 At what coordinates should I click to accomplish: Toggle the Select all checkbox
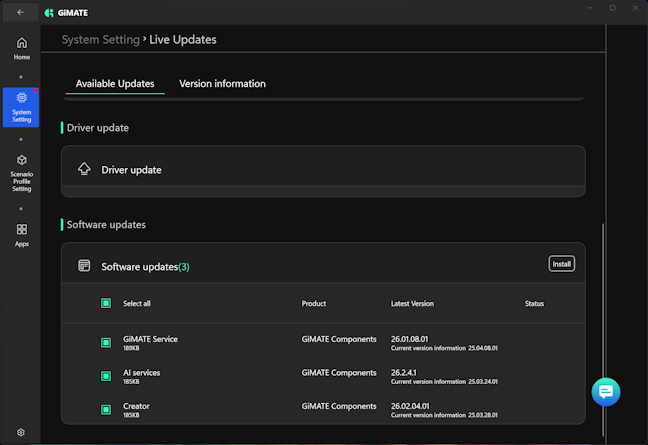(x=106, y=303)
